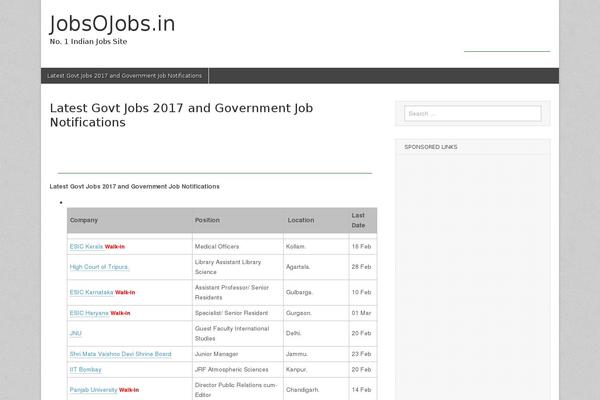Open the ESIC Karnataka company link
The width and height of the screenshot is (600, 400).
point(91,292)
